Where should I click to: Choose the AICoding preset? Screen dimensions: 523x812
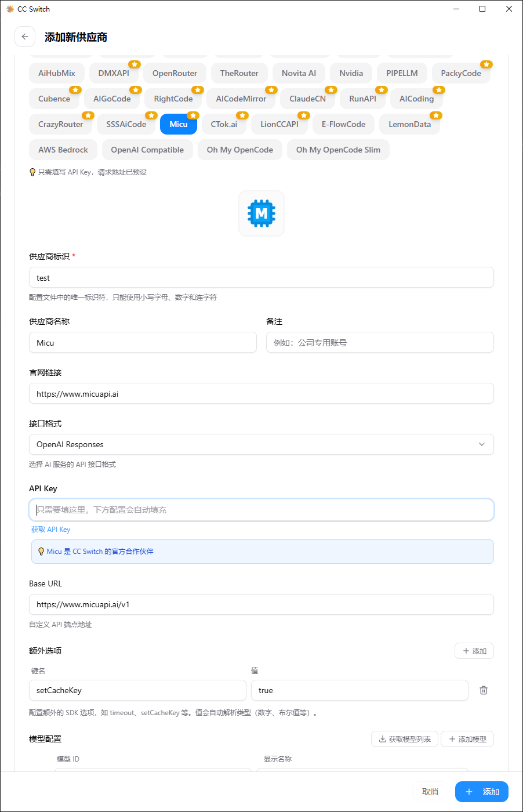pos(416,99)
